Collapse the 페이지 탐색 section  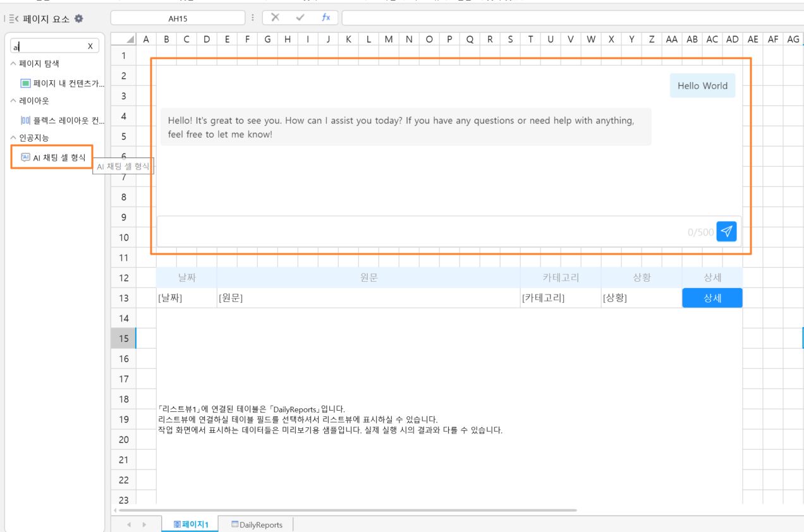point(14,64)
